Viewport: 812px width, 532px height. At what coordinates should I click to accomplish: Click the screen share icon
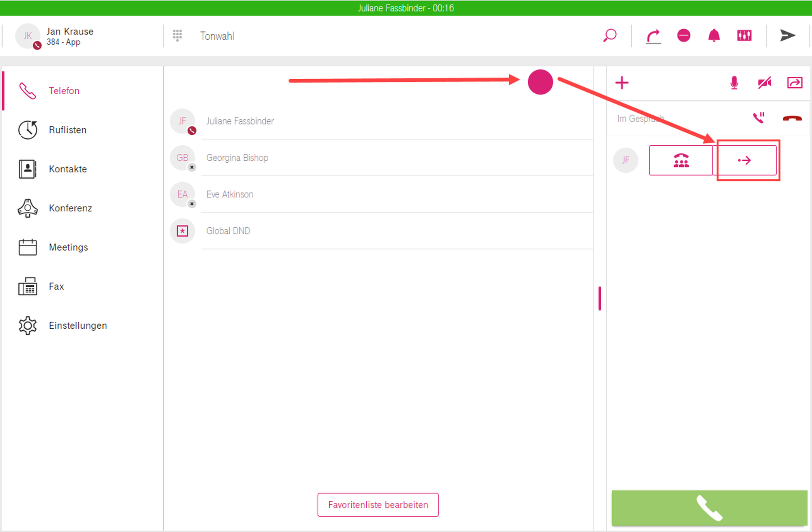coord(795,83)
